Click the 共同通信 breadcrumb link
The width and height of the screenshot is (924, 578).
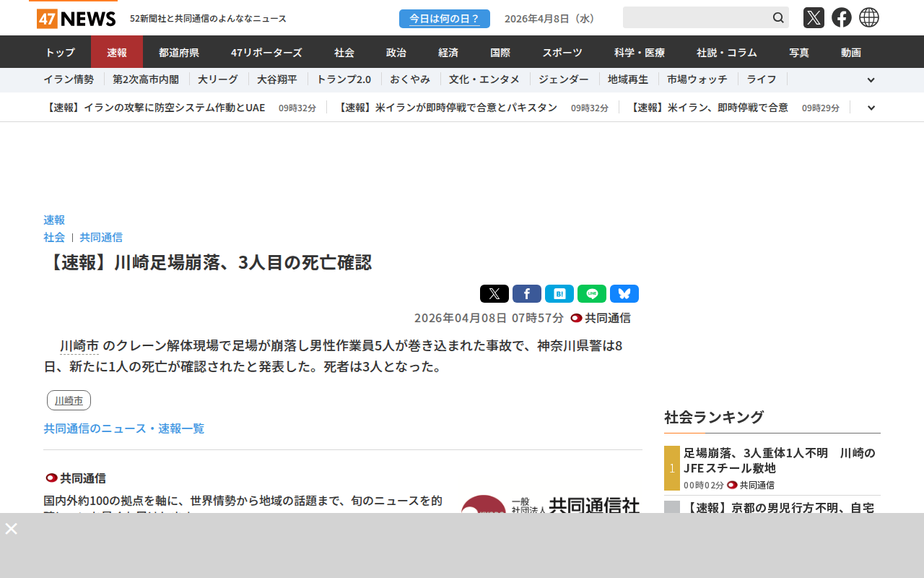click(101, 237)
